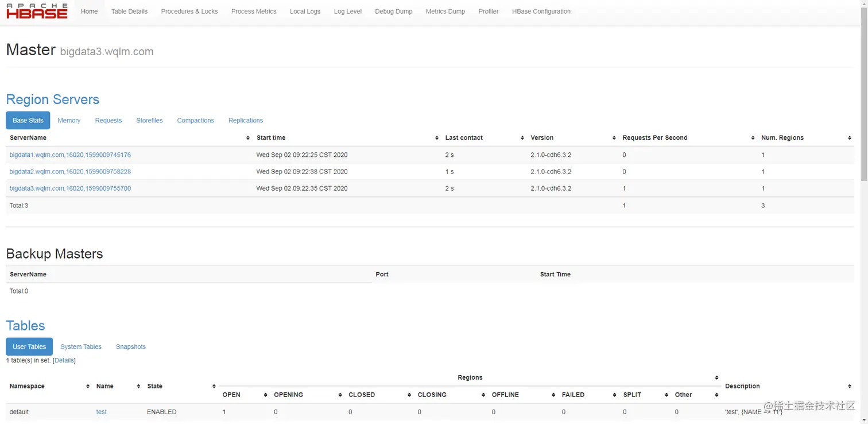868x424 pixels.
Task: Go to Table Details page
Action: tap(129, 11)
